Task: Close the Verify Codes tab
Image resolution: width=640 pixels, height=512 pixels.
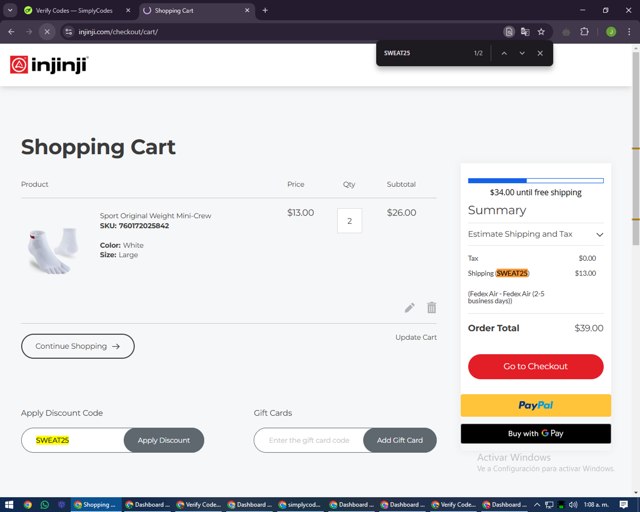Action: point(128,11)
